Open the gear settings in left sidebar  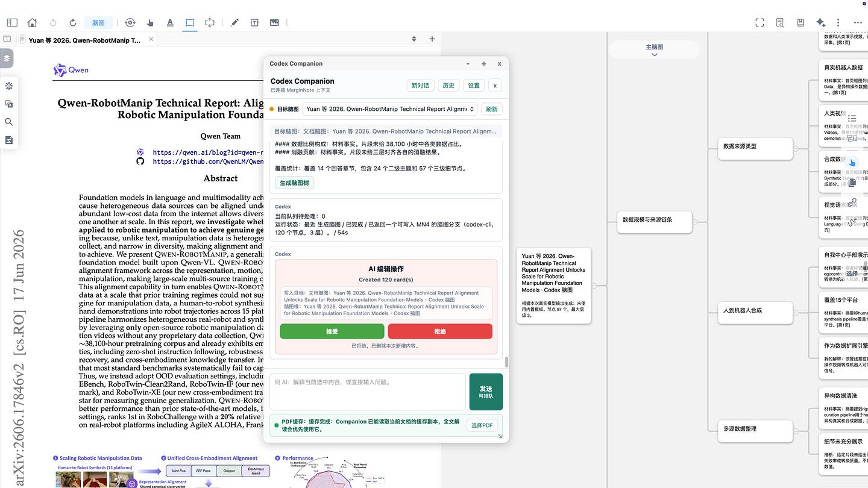(9, 86)
